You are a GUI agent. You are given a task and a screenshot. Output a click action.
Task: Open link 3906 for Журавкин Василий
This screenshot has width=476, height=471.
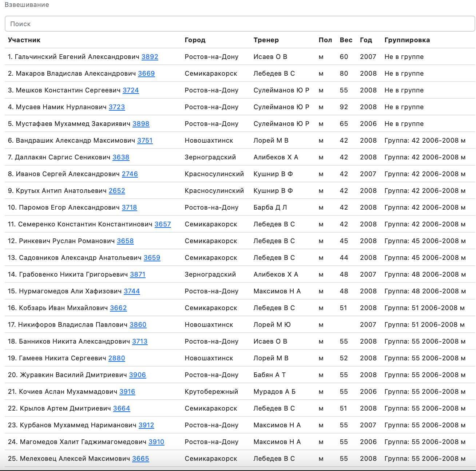tap(138, 375)
